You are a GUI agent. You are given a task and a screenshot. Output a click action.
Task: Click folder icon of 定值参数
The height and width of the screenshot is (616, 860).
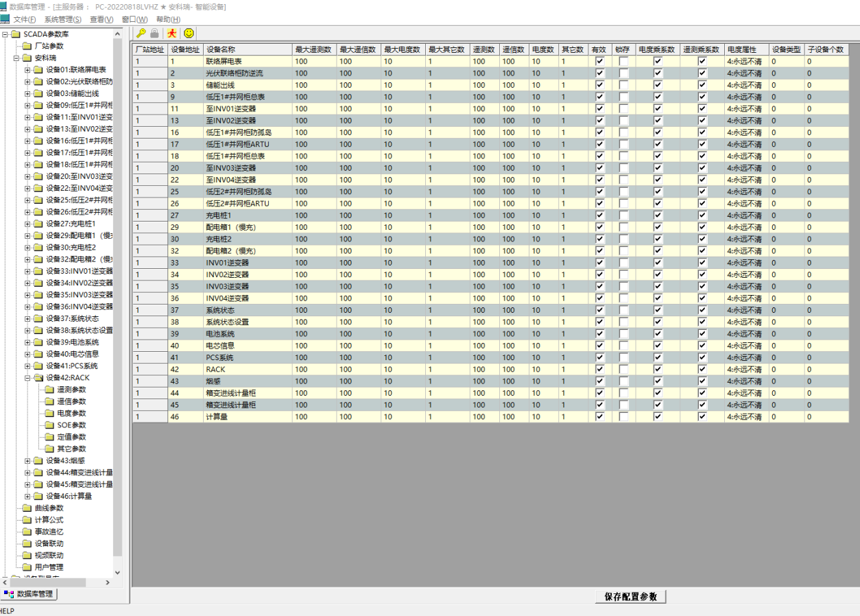tap(49, 437)
